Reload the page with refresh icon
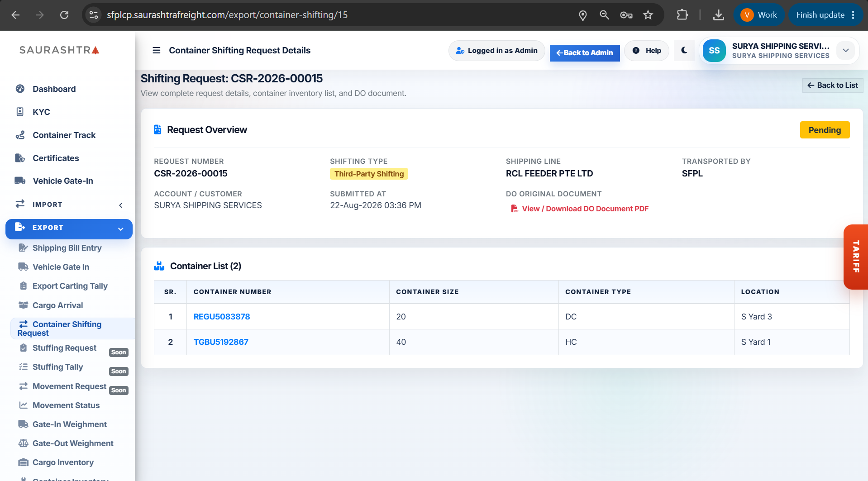Image resolution: width=868 pixels, height=481 pixels. pos(64,15)
